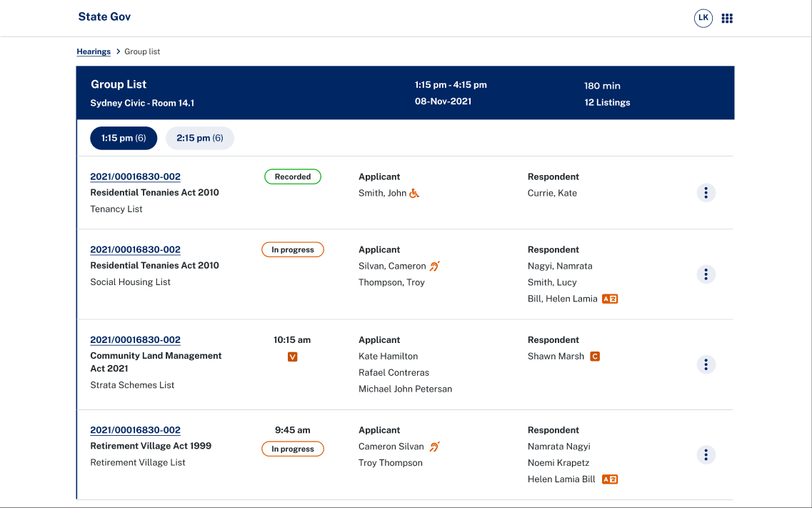812x508 pixels.
Task: Click applicant name Michael John Petersan
Action: click(405, 389)
